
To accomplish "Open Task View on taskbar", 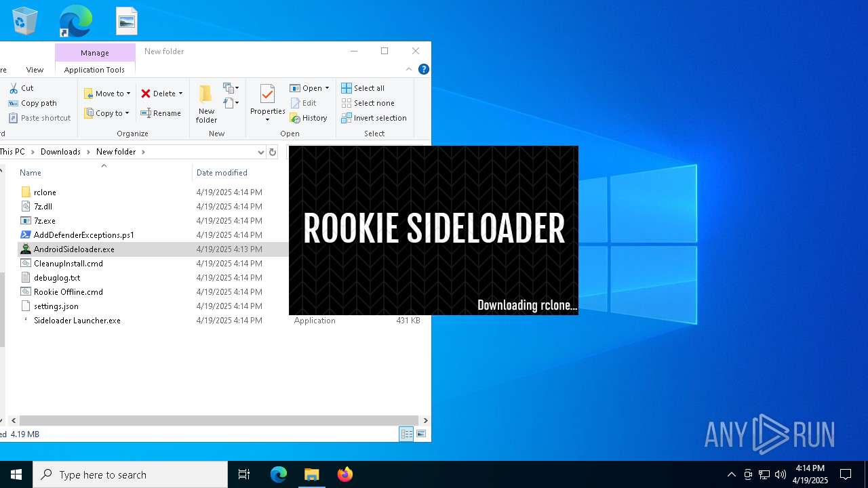I will coord(244,474).
